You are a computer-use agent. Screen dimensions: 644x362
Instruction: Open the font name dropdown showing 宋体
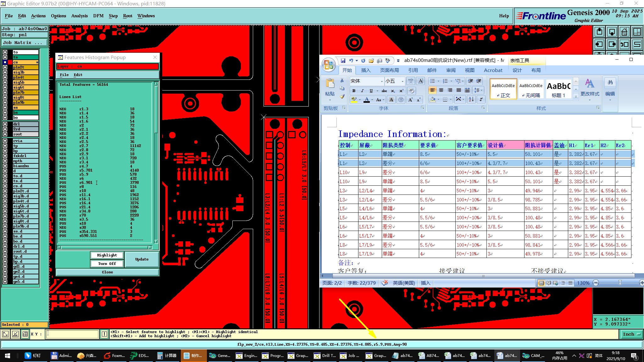click(382, 81)
